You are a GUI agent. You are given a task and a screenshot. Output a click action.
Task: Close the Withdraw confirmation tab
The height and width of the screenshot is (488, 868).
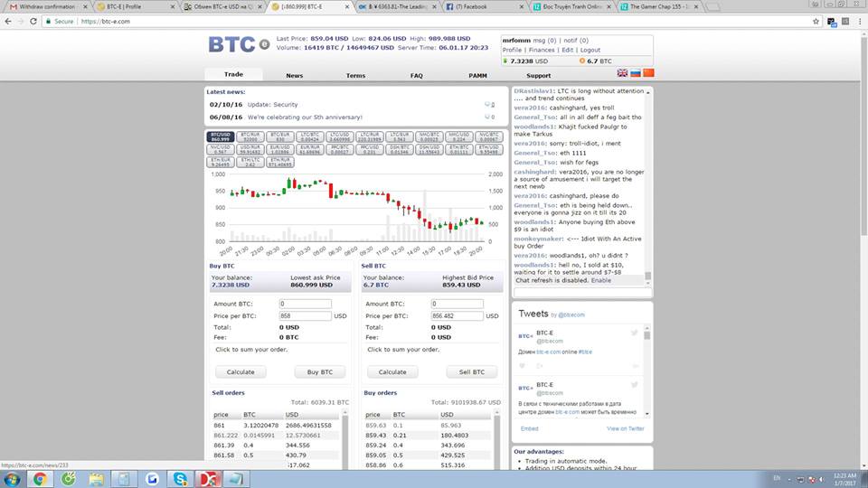tap(85, 6)
